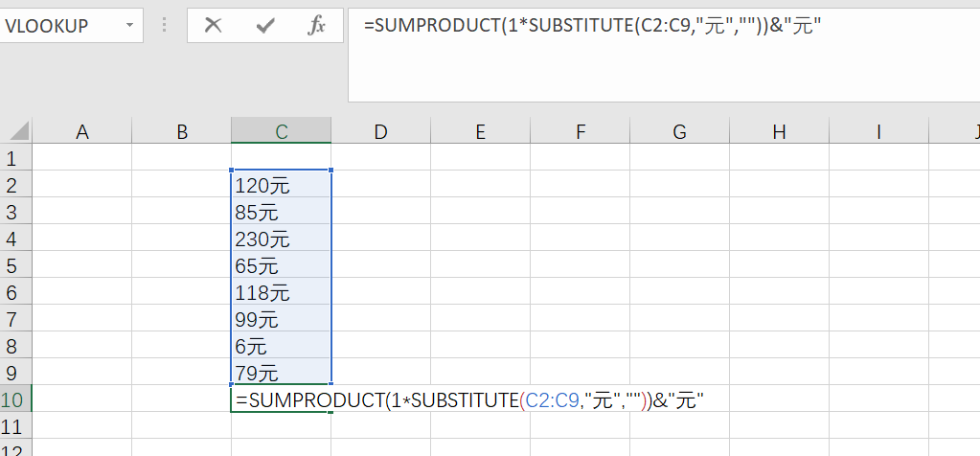The height and width of the screenshot is (456, 980).
Task: Click the SUMPRODUCT formula in cell C10
Action: pos(470,399)
